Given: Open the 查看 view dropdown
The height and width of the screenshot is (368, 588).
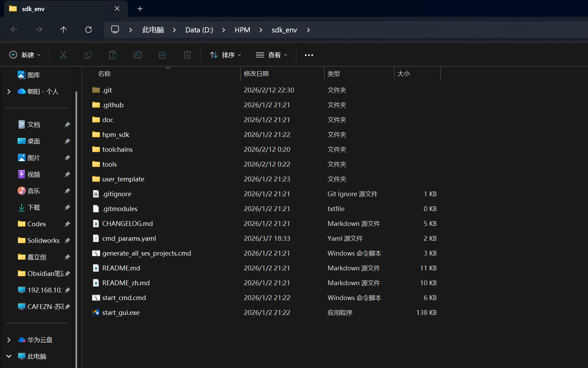Looking at the screenshot, I should (x=271, y=55).
